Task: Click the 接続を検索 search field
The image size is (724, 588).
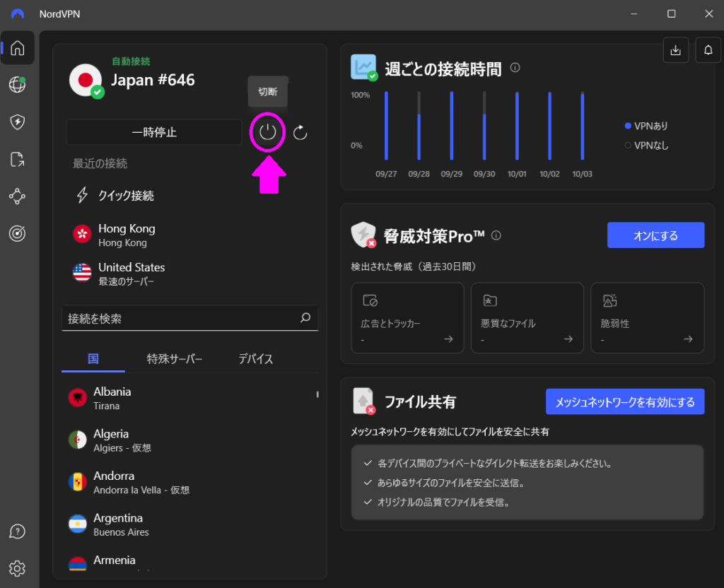Action: 189,319
